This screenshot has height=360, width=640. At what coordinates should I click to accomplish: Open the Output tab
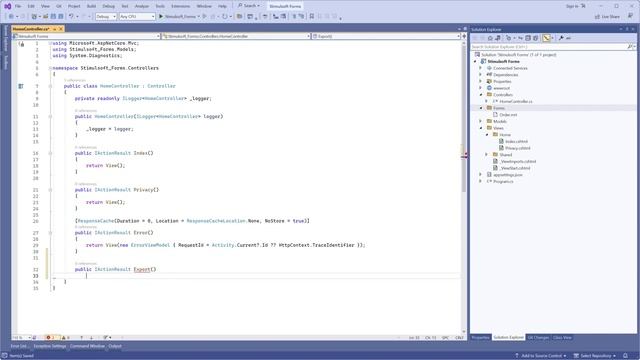[x=115, y=346]
